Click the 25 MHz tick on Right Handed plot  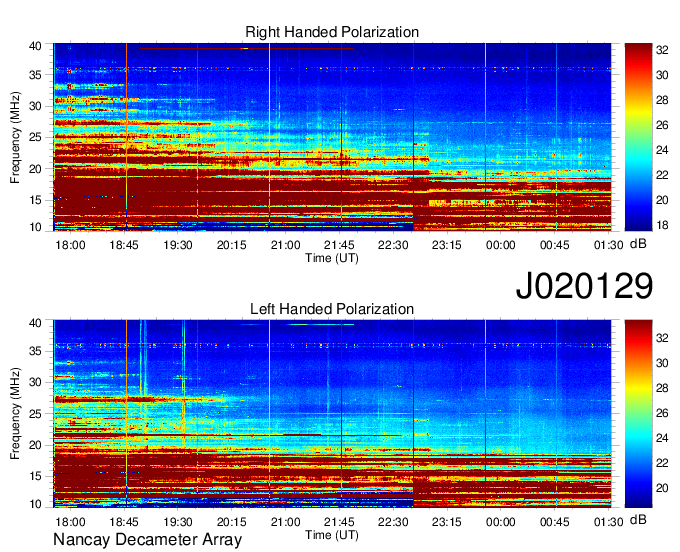36,137
